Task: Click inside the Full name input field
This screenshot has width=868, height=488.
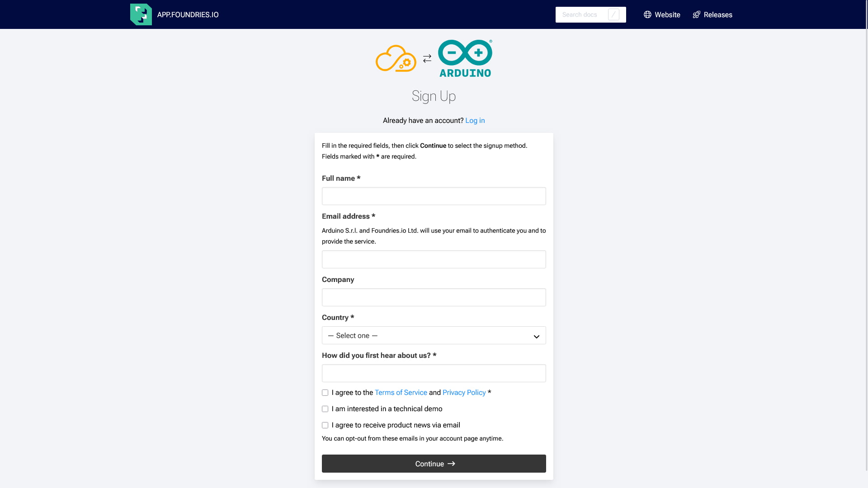Action: click(434, 196)
